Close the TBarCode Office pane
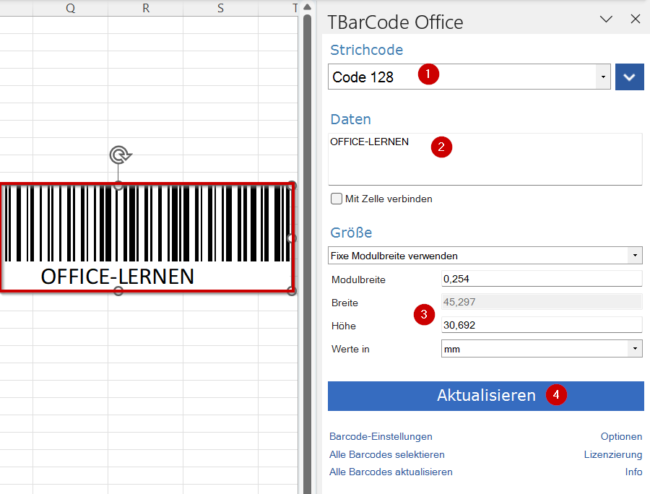Viewport: 650px width, 494px height. pos(635,19)
